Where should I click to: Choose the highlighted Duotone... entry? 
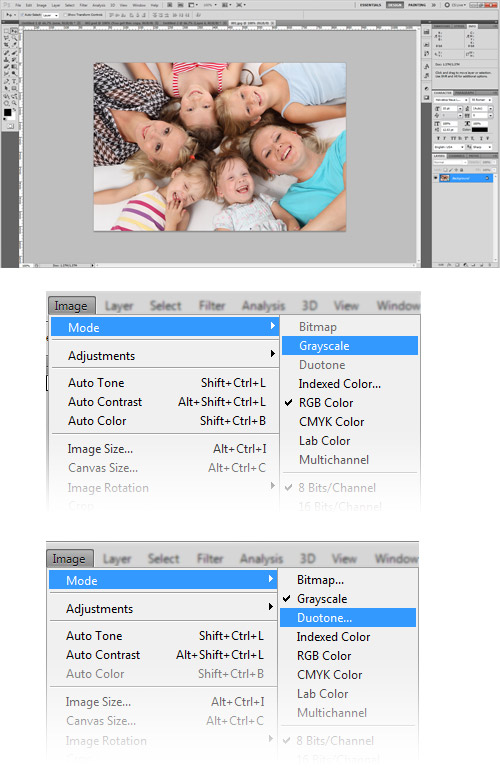click(x=348, y=617)
